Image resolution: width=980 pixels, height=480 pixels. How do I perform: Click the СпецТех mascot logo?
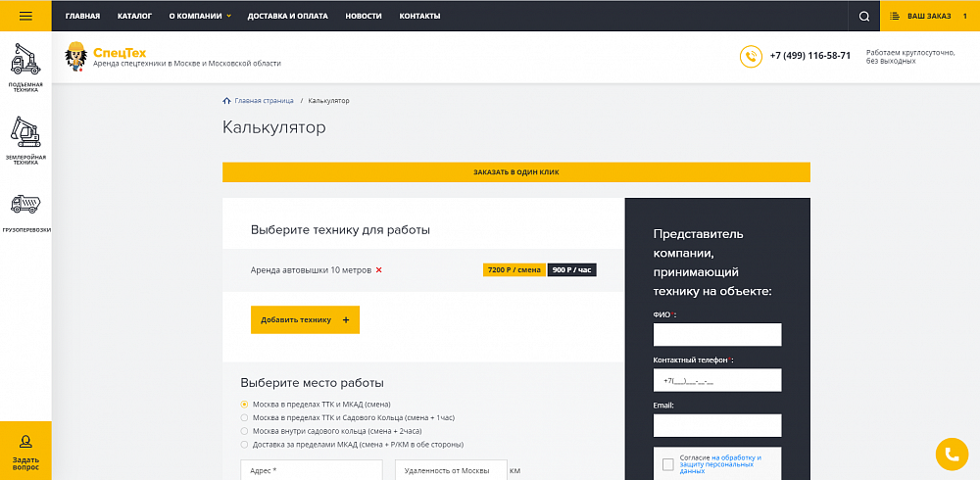click(x=75, y=57)
